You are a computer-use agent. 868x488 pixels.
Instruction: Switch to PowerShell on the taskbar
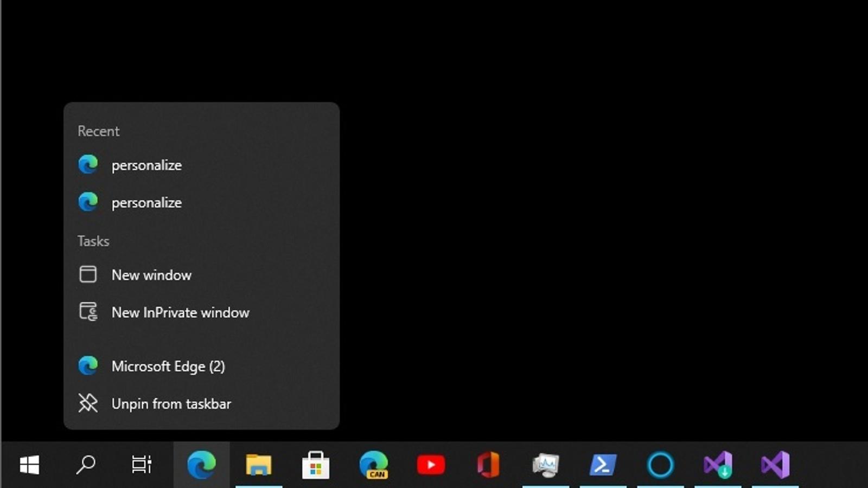(603, 465)
